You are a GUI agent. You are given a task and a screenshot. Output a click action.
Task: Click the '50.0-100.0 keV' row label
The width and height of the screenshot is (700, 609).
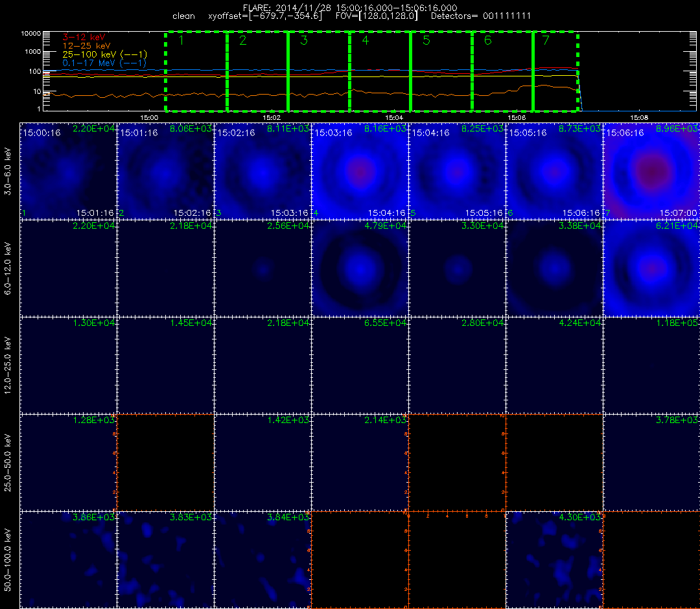point(8,560)
